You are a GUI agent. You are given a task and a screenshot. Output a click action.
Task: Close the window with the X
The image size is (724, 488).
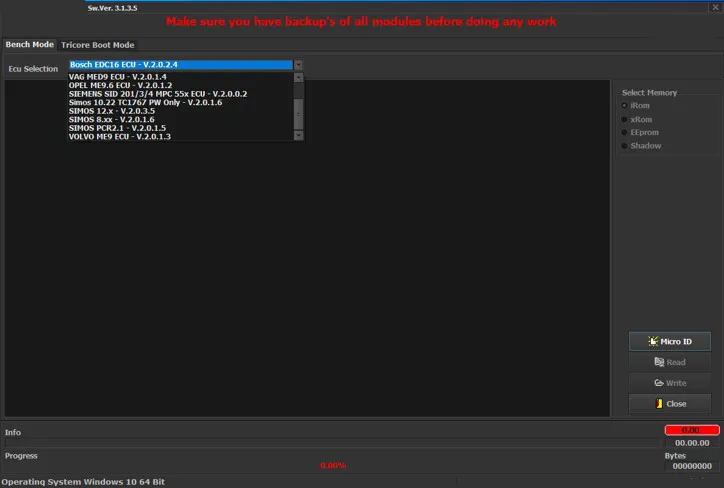(715, 7)
